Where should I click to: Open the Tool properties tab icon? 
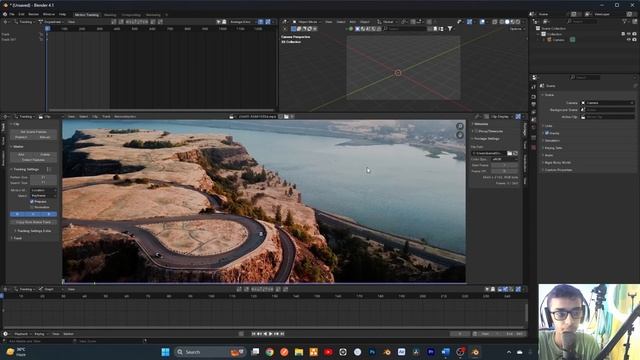[533, 87]
